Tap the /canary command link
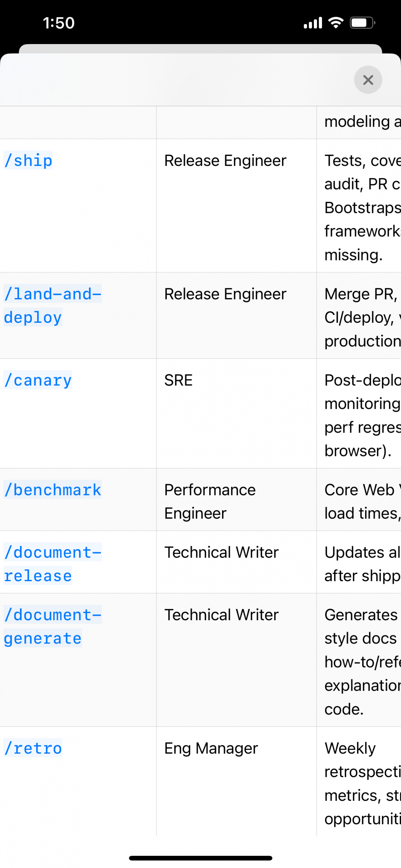 [x=38, y=380]
